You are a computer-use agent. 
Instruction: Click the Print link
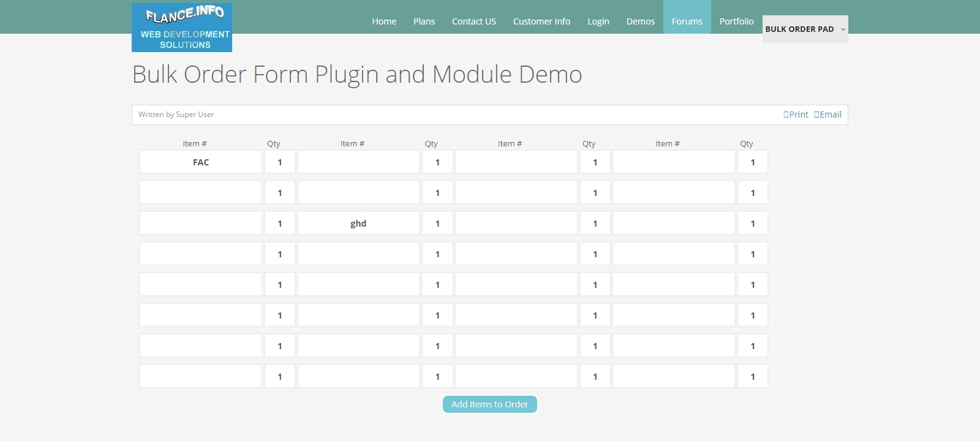tap(796, 115)
